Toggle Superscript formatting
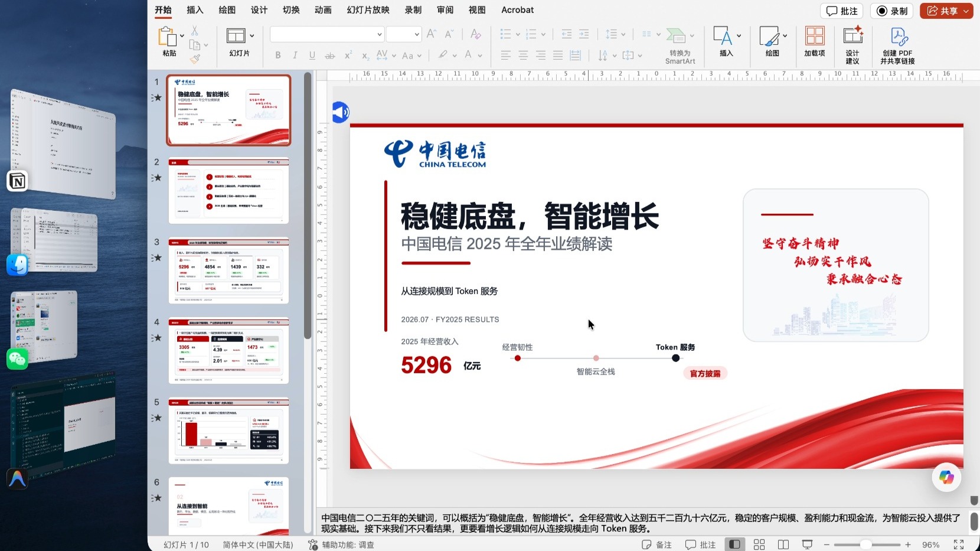980x551 pixels. coord(348,56)
